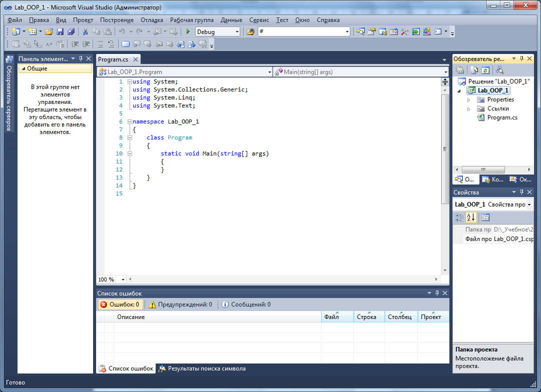Toggle the Сообщений: 0 messages filter
The image size is (541, 392).
tap(246, 304)
